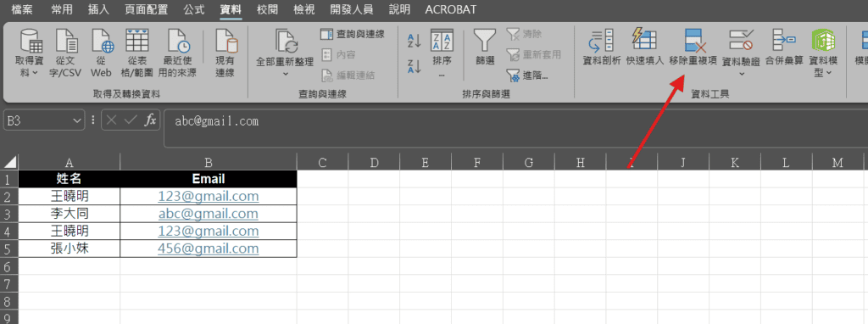This screenshot has height=324, width=868.
Task: Switch to the 插入 tab
Action: pos(98,9)
